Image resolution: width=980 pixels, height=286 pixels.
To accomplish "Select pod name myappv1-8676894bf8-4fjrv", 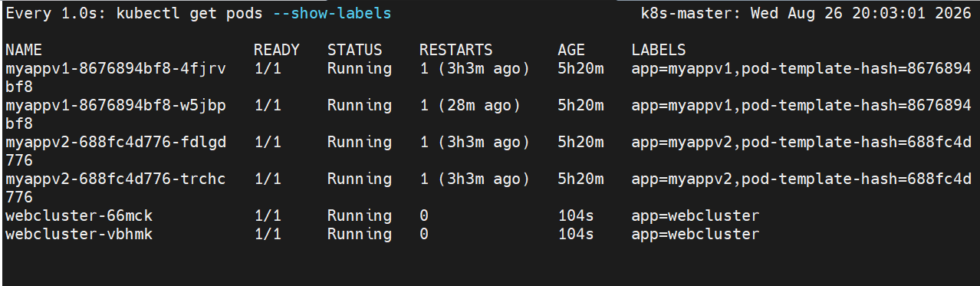I will 116,69.
